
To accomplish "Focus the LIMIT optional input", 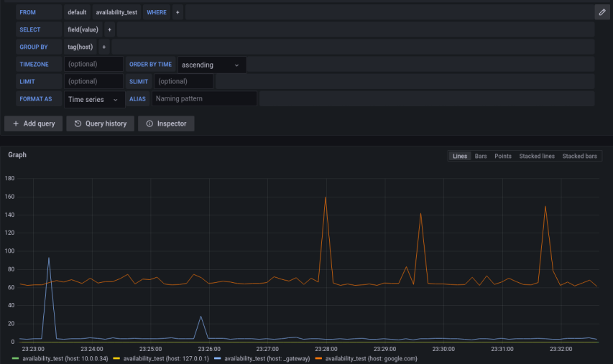I will click(x=94, y=81).
